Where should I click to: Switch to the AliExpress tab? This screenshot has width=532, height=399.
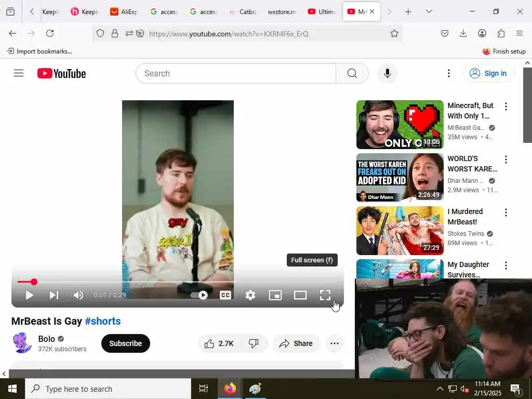coord(124,11)
